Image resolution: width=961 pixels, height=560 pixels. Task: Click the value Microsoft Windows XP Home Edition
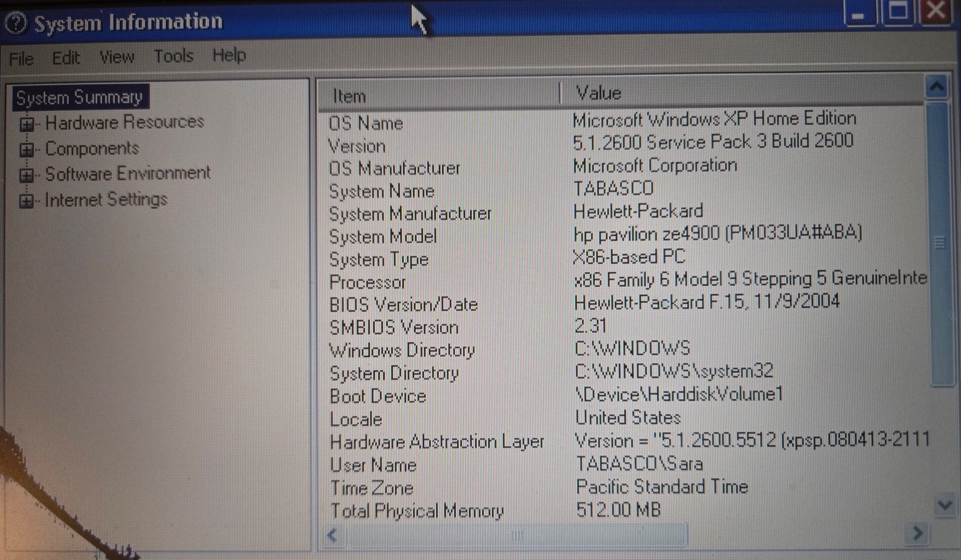[714, 119]
